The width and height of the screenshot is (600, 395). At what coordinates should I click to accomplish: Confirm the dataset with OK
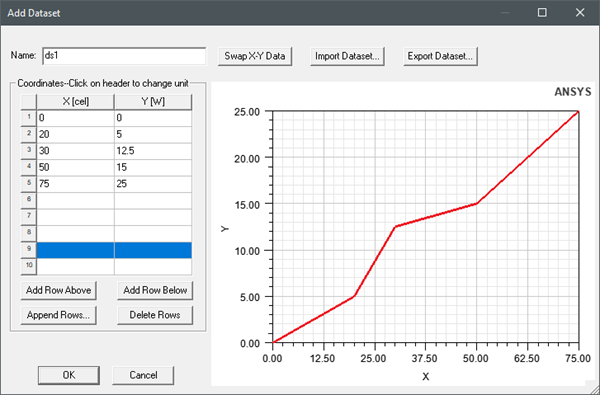pos(69,375)
